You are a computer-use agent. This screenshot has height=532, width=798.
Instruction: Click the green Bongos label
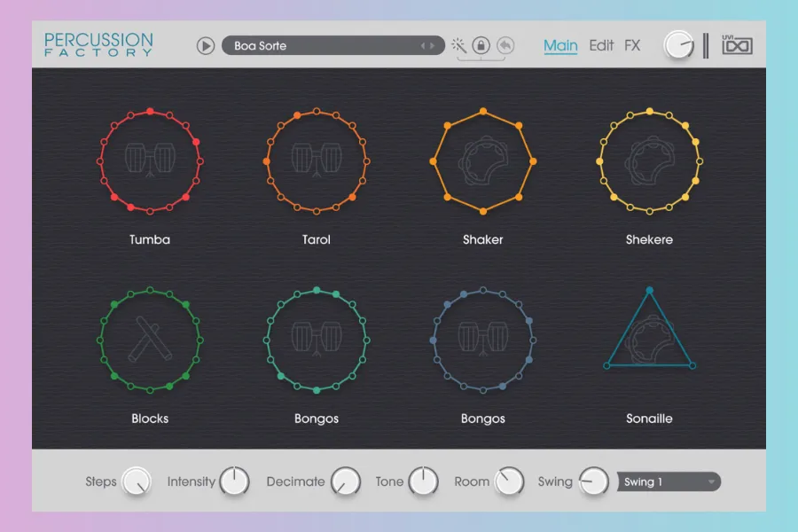click(317, 419)
